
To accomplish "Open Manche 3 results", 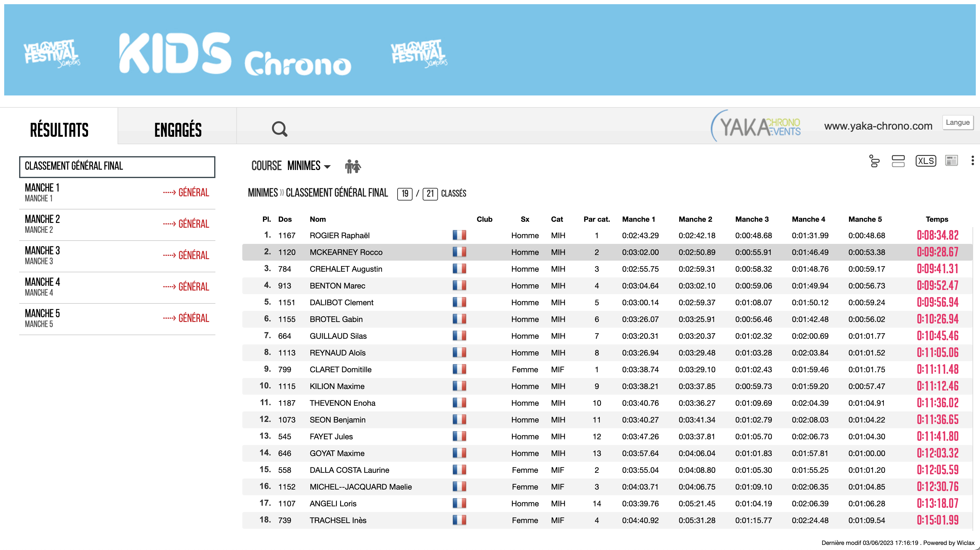I will [x=42, y=255].
